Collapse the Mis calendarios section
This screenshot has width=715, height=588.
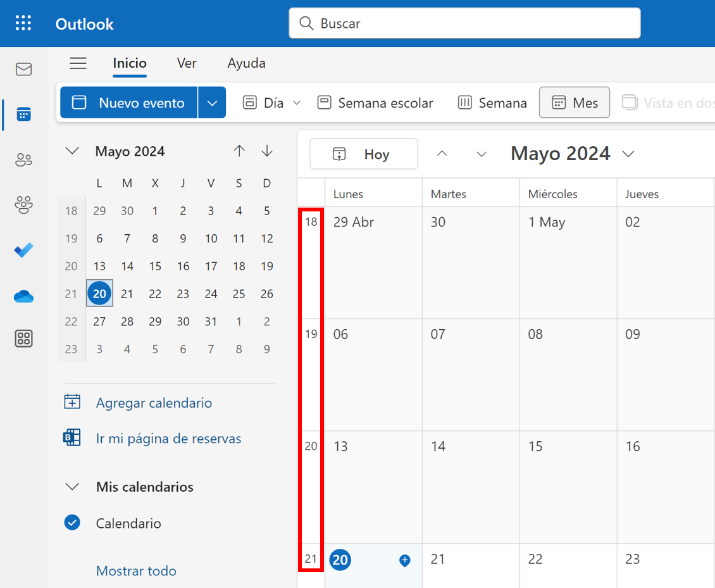click(x=72, y=487)
